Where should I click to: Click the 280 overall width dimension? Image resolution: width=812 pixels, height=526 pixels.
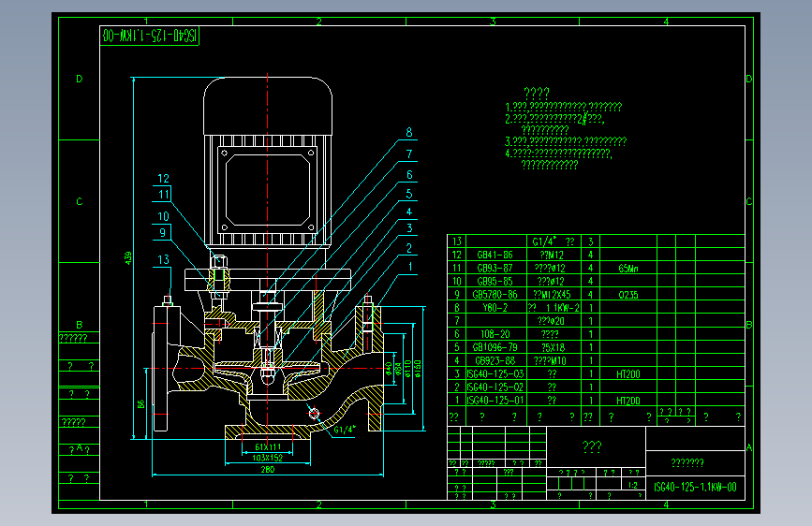(x=268, y=470)
